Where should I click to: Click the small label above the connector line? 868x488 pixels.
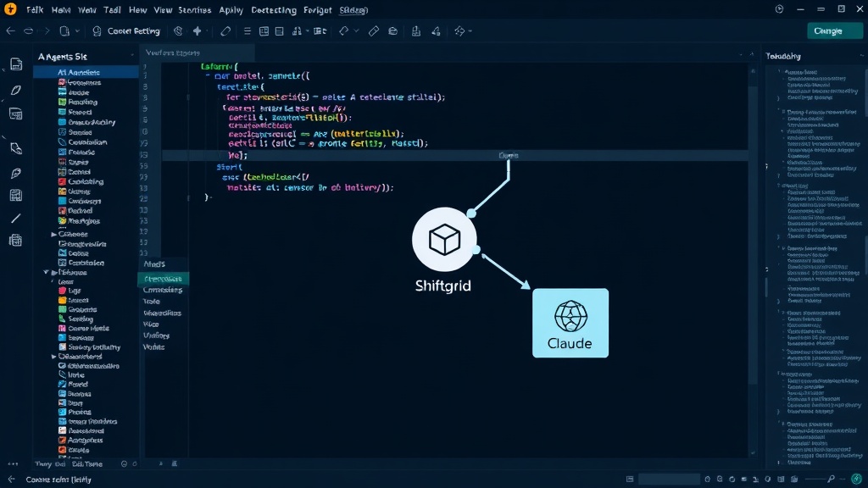[509, 156]
